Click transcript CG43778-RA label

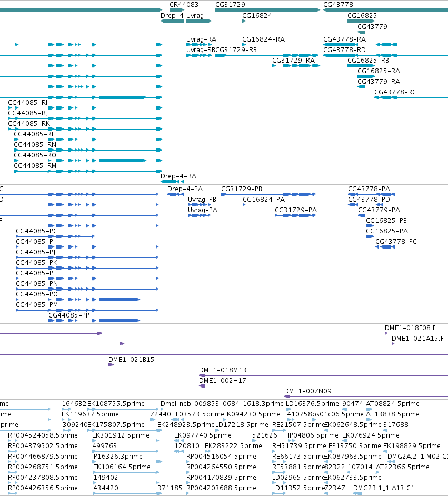(x=344, y=39)
